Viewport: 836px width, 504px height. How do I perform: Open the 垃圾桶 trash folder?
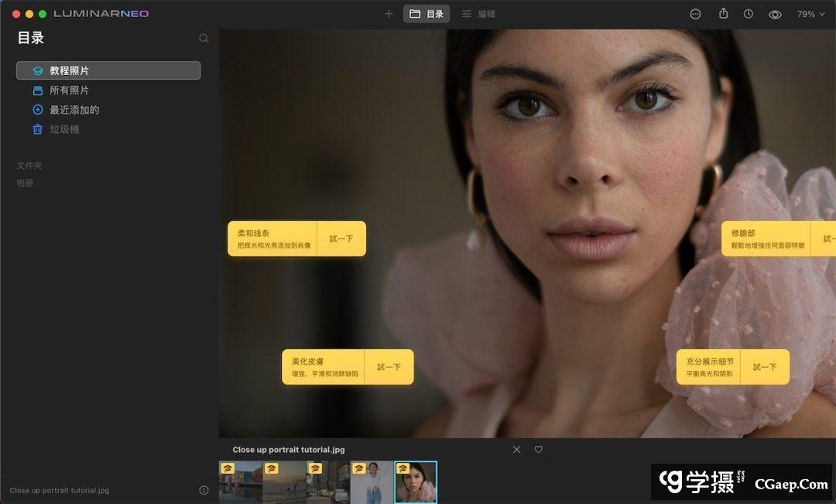click(64, 129)
